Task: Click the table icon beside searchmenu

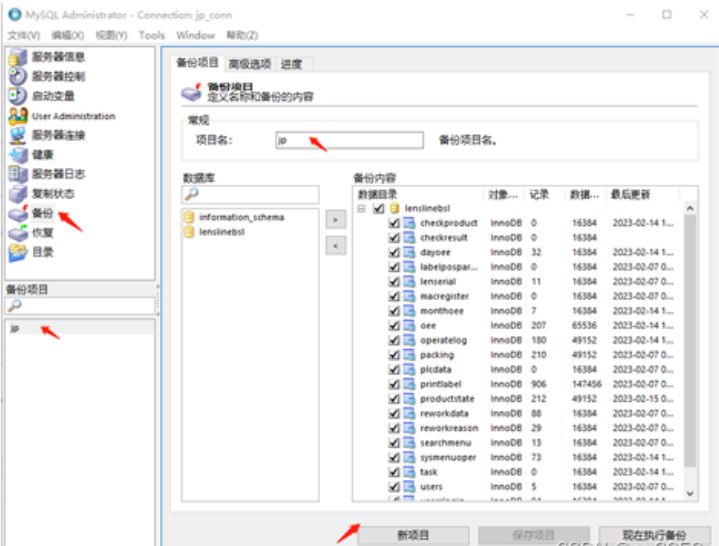Action: click(x=409, y=443)
